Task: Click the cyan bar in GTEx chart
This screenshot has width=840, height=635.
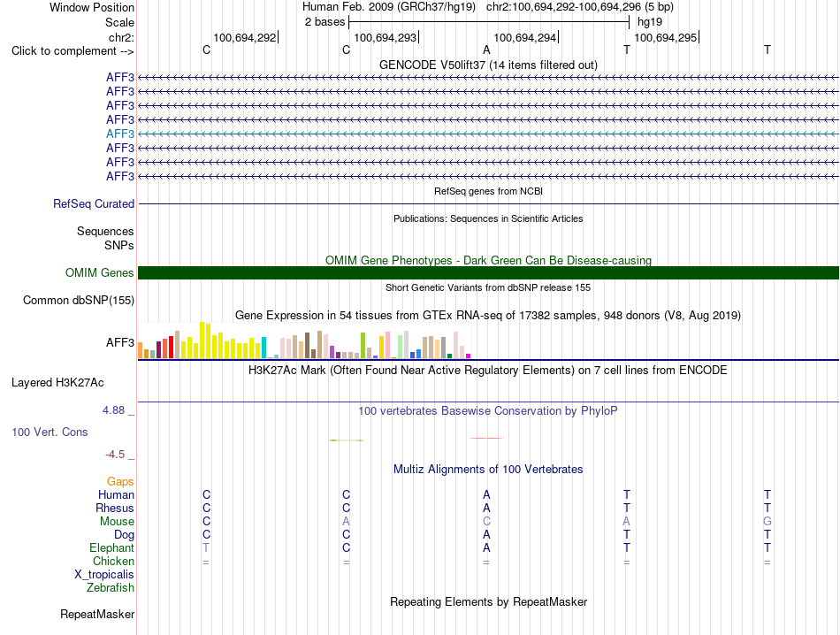Action: (x=263, y=348)
